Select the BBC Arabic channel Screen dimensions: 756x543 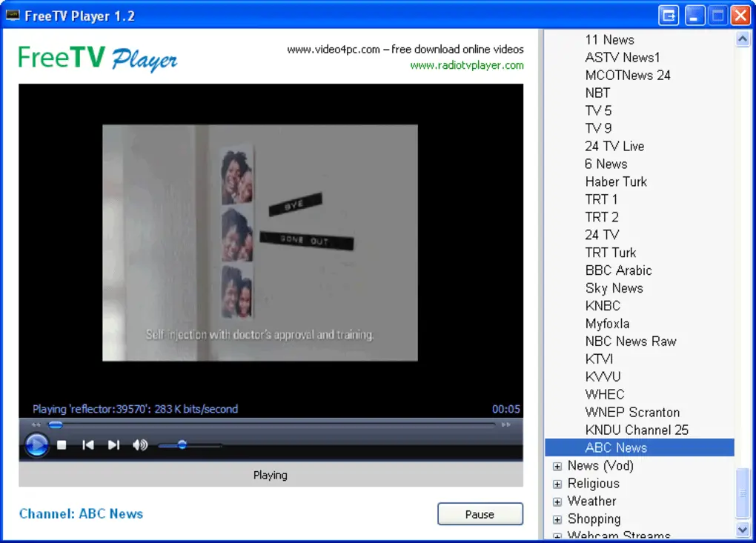click(x=618, y=270)
